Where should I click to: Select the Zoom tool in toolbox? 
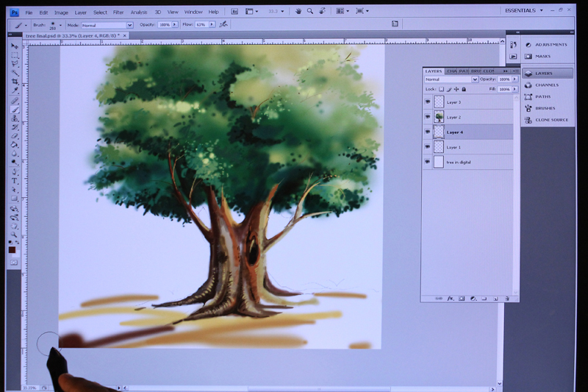tap(14, 235)
